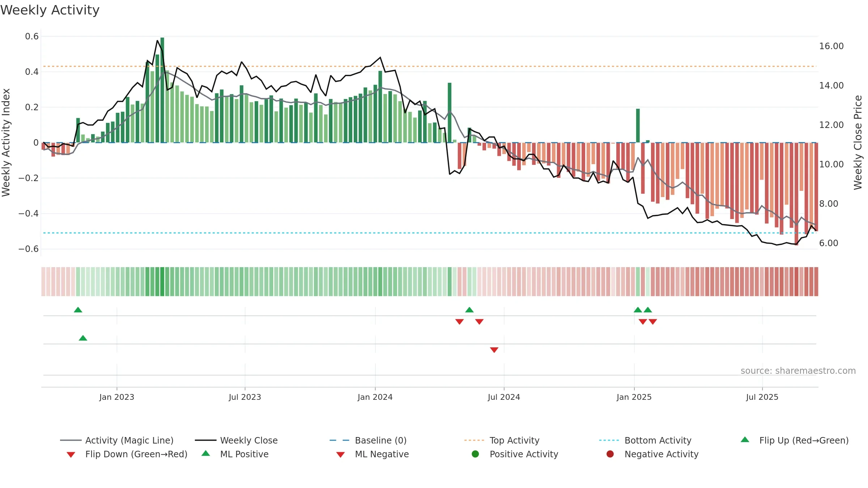Click the 0.6 activity index axis label
The image size is (868, 488).
(32, 36)
